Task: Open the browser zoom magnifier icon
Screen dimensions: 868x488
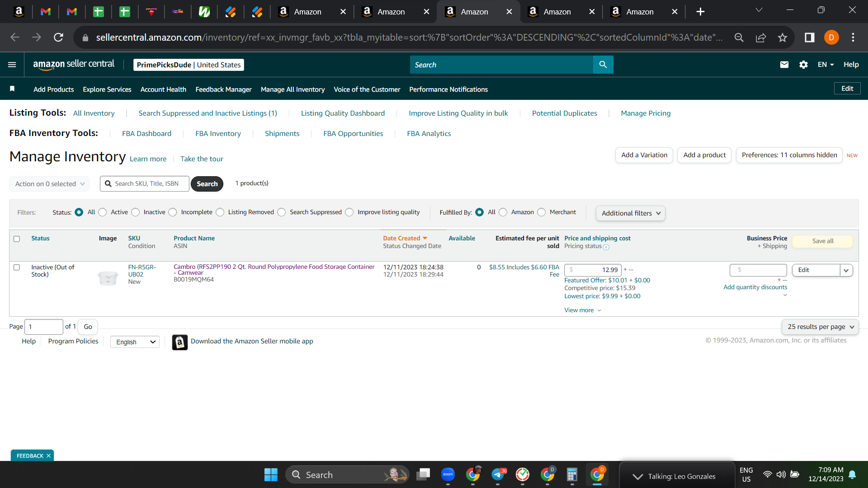Action: [x=739, y=38]
